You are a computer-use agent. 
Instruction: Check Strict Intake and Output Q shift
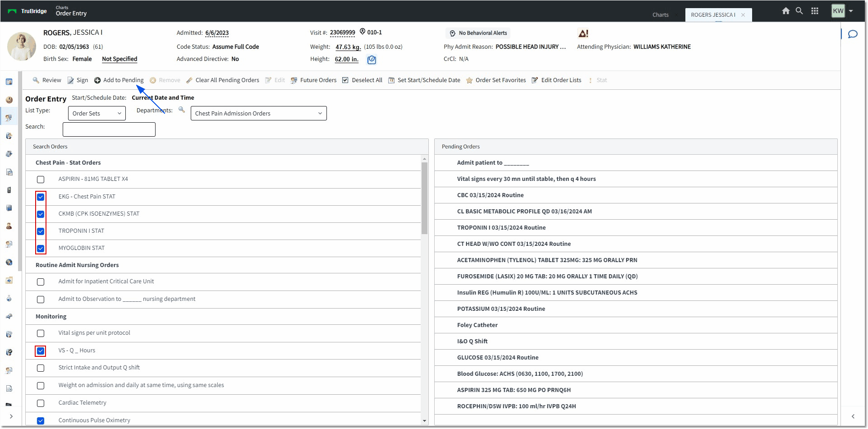point(41,368)
